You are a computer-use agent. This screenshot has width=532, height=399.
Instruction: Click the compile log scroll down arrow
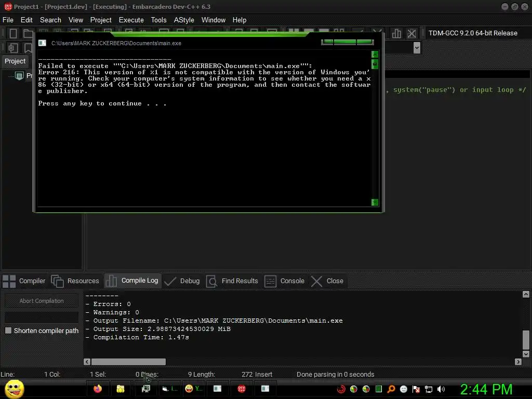526,354
